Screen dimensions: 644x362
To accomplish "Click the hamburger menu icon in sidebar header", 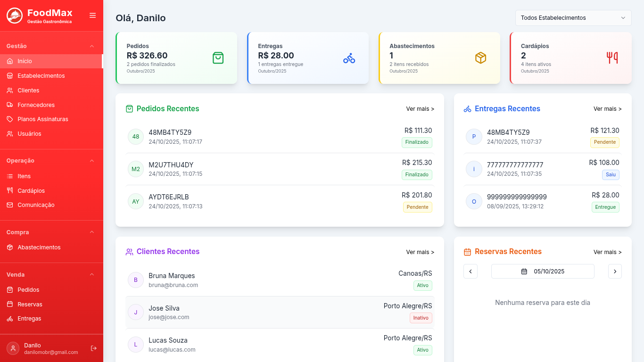I will point(92,16).
